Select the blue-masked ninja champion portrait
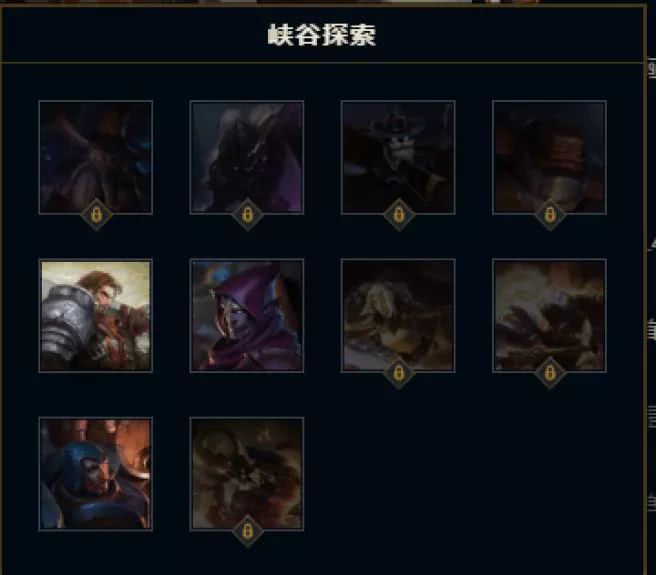 [96, 474]
